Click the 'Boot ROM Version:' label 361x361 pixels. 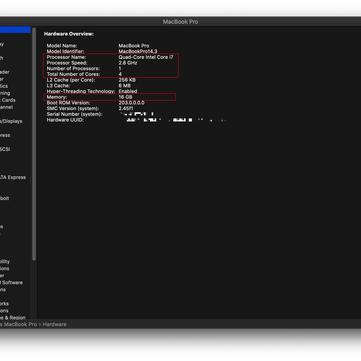coord(68,103)
